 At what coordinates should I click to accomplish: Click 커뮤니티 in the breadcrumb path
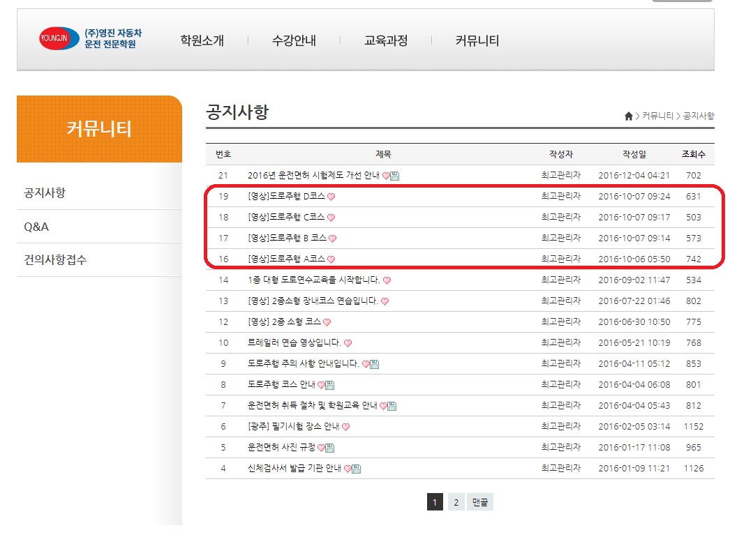pos(657,116)
